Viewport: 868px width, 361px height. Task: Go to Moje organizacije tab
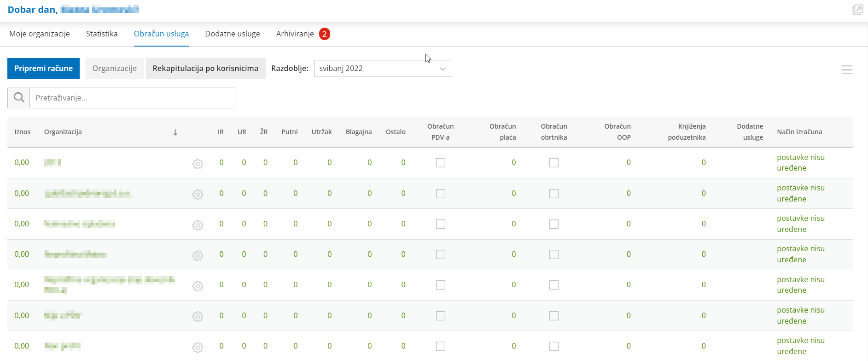[40, 34]
